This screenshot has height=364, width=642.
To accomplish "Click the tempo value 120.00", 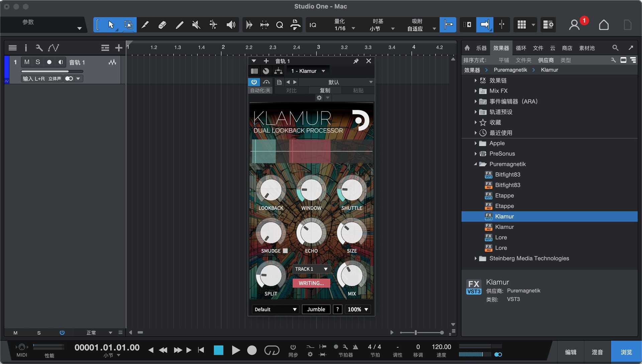I will tap(441, 347).
